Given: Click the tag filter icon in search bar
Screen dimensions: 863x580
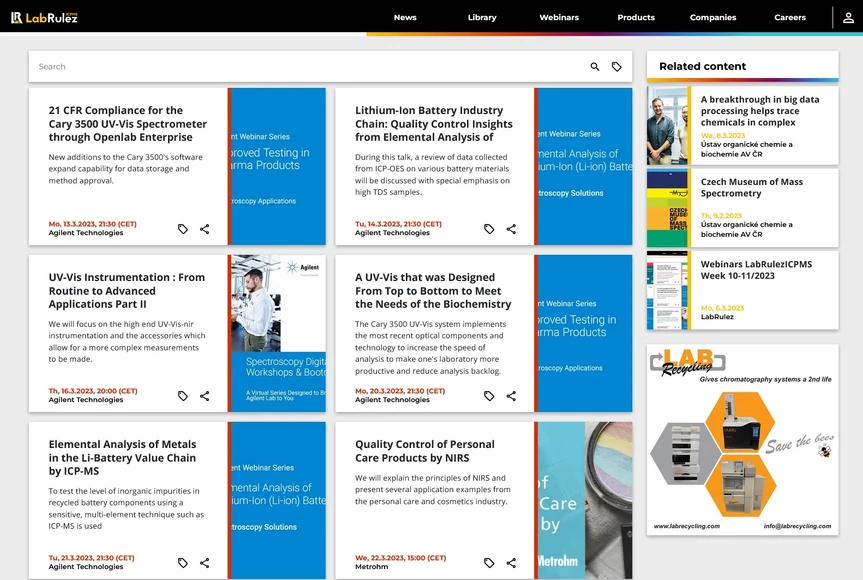Looking at the screenshot, I should tap(616, 67).
